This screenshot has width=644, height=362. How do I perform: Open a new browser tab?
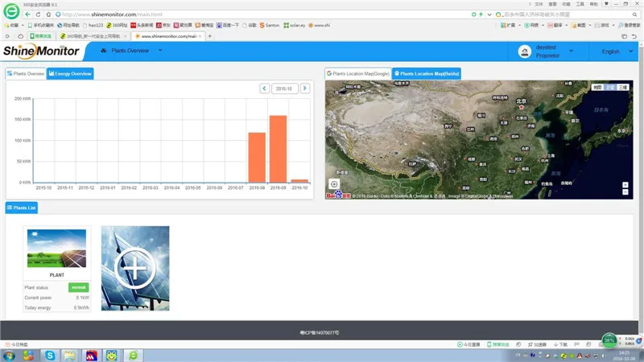[209, 36]
